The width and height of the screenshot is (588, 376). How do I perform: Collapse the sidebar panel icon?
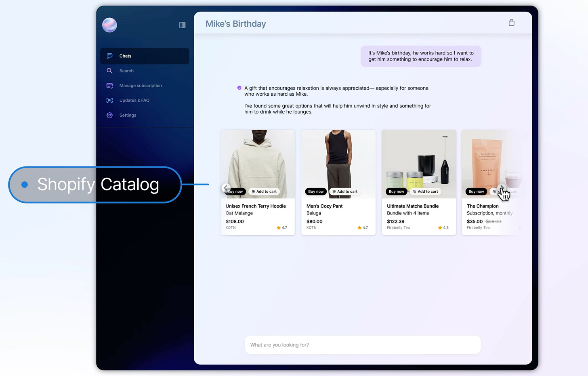click(183, 25)
